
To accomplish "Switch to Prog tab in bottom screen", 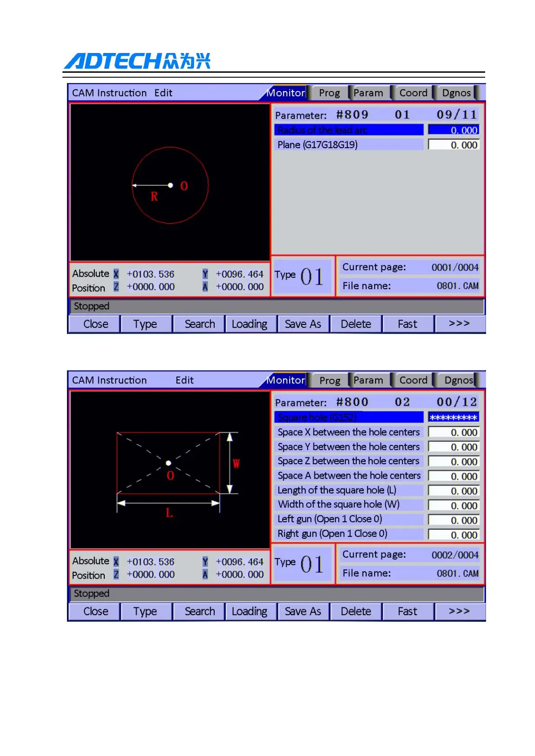I will (329, 380).
